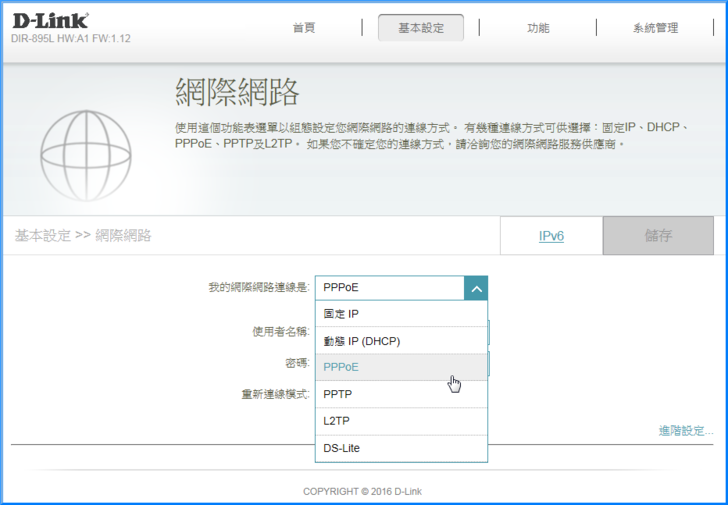Choose 動態 IP (DHCP) option
The height and width of the screenshot is (505, 728).
401,341
